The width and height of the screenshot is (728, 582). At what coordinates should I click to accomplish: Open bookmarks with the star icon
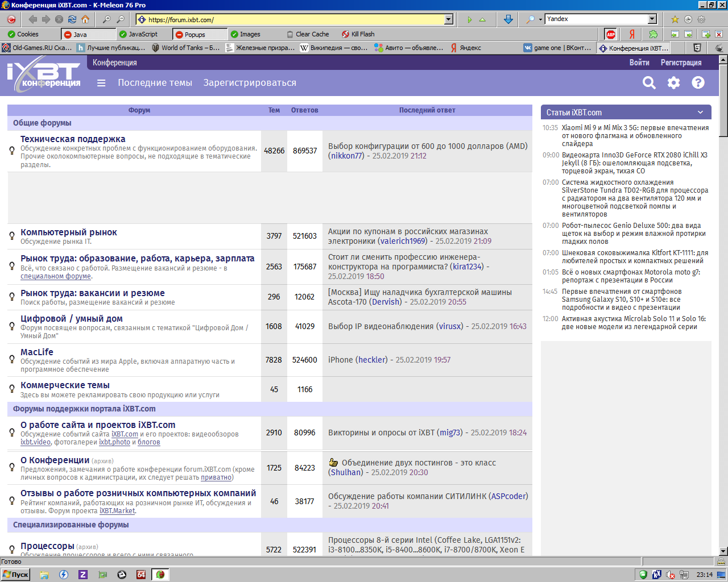click(675, 19)
